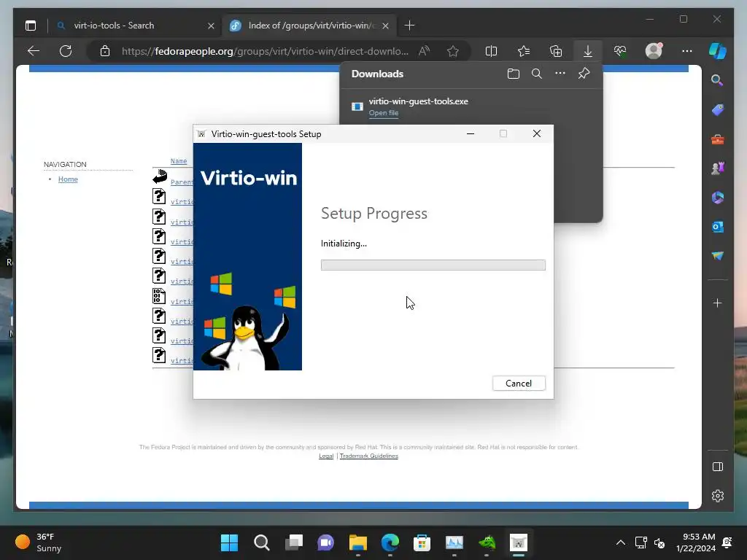Open the Downloads folder icon
Viewport: 747px width, 560px height.
coord(513,74)
